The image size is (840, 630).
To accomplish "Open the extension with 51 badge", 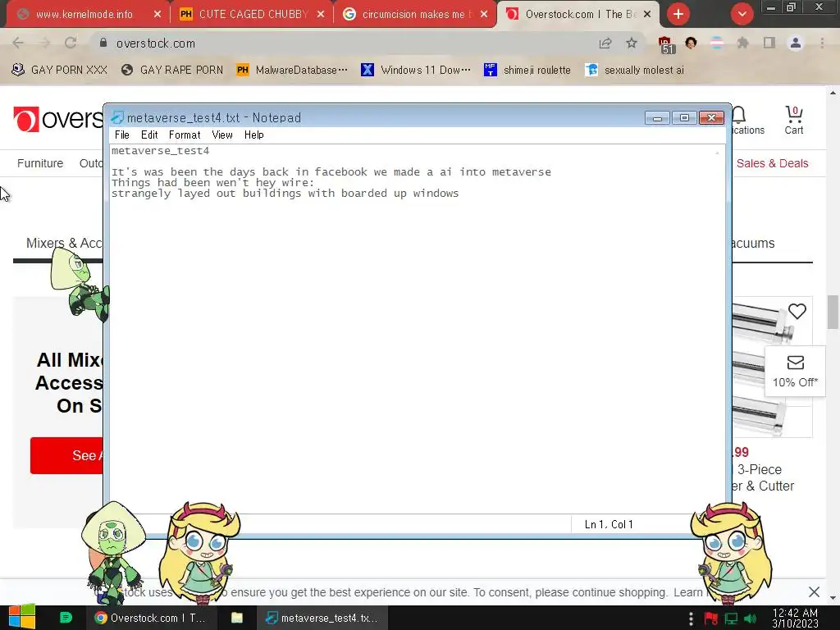I will coord(665,44).
